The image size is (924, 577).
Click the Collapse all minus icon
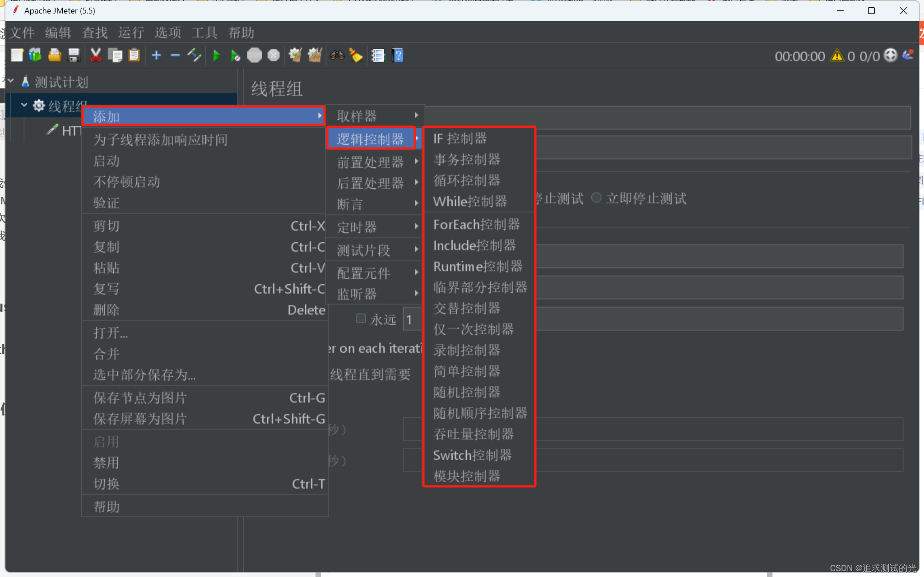point(176,55)
